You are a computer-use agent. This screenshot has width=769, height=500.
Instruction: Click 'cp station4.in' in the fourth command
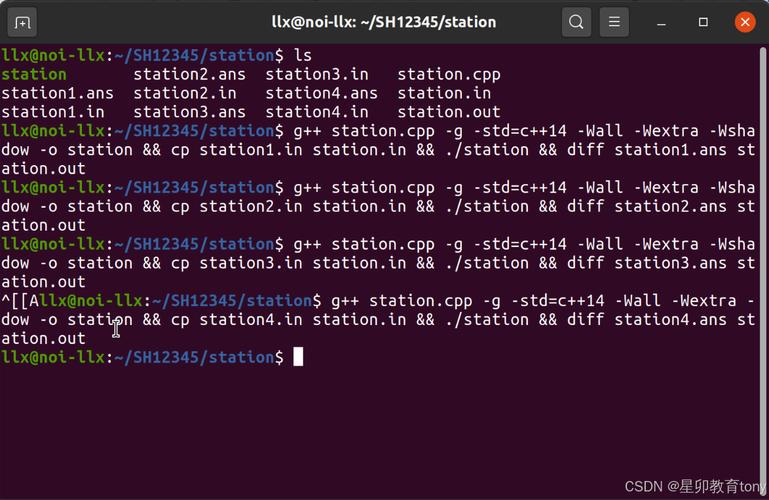point(237,320)
